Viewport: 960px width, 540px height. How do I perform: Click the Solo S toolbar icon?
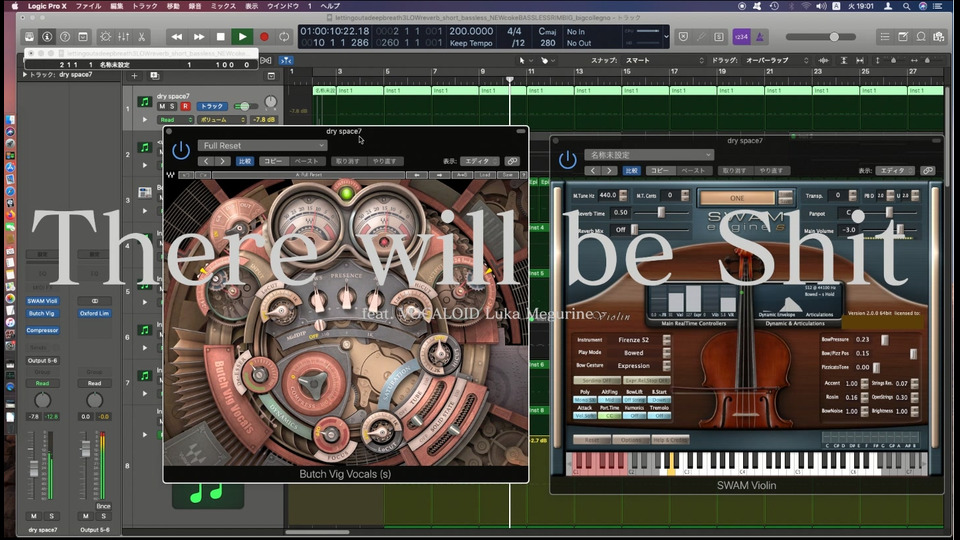(x=719, y=37)
